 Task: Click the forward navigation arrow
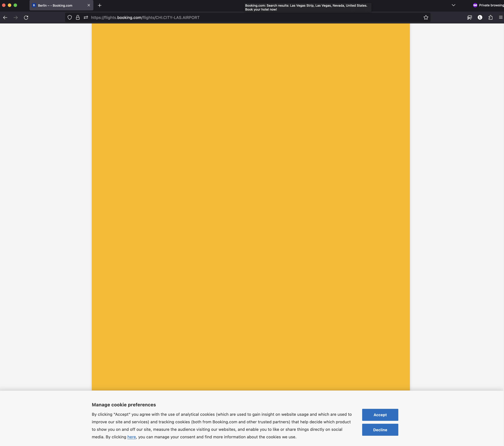point(15,17)
